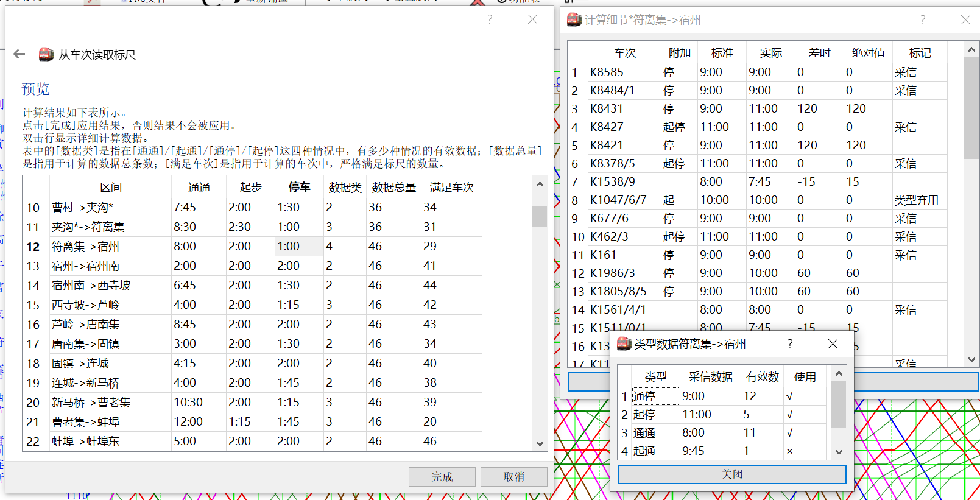The image size is (980, 500).
Task: Select train K1047/6/7 row
Action: point(758,200)
